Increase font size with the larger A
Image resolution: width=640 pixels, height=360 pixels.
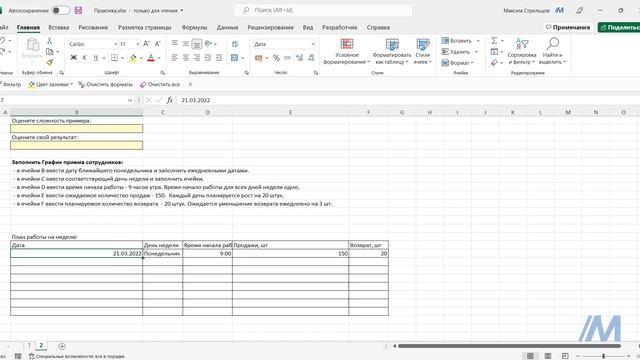tap(146, 44)
